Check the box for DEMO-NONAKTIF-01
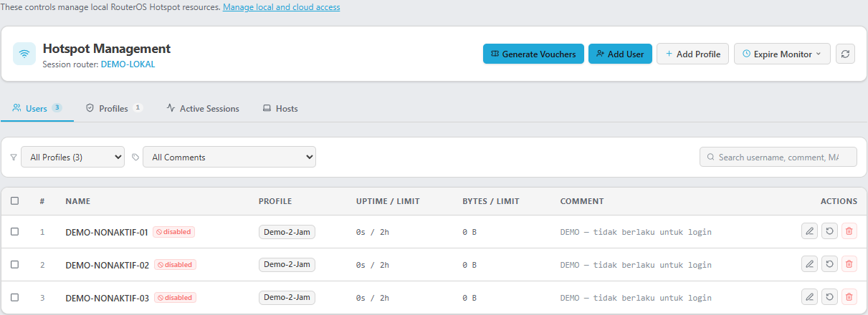 (x=14, y=231)
